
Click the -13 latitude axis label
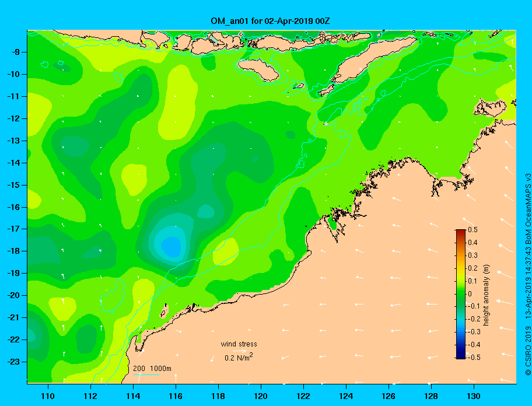[x=13, y=141]
